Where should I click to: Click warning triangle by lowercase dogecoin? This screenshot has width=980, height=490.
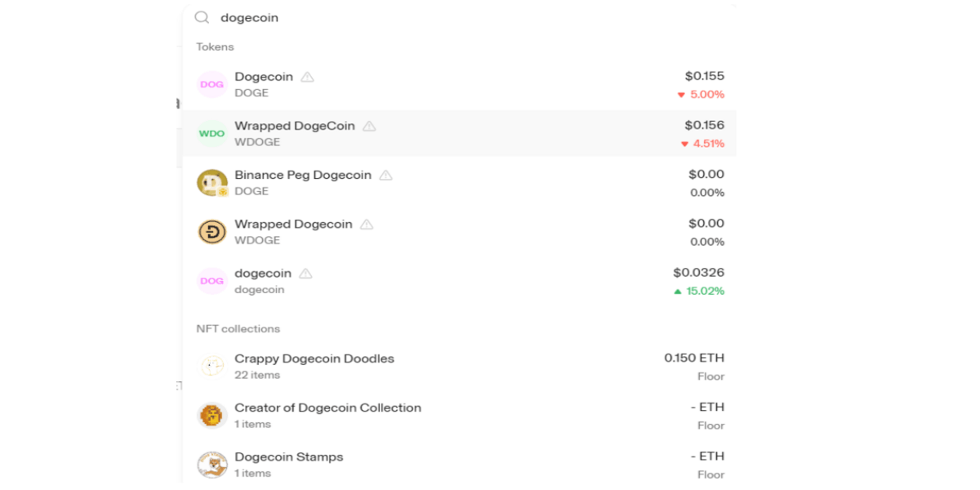pyautogui.click(x=305, y=273)
